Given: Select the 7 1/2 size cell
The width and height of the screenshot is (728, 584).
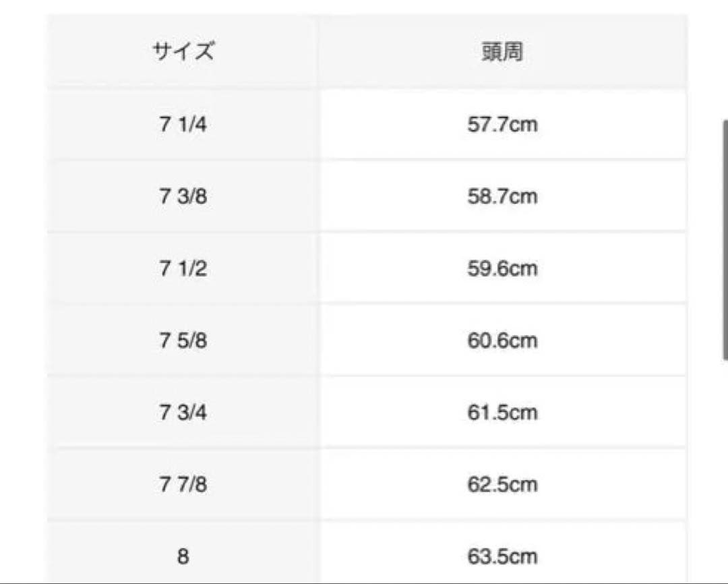Looking at the screenshot, I should (x=183, y=268).
